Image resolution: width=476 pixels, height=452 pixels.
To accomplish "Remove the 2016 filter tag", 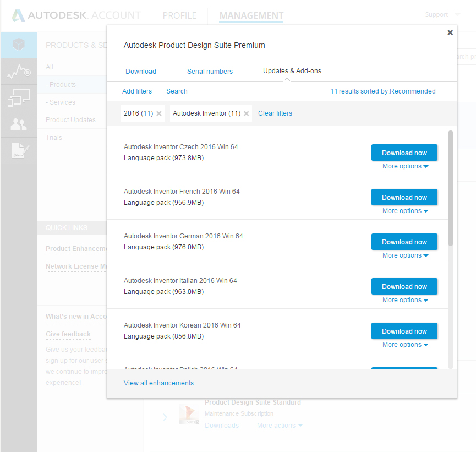I will point(158,113).
